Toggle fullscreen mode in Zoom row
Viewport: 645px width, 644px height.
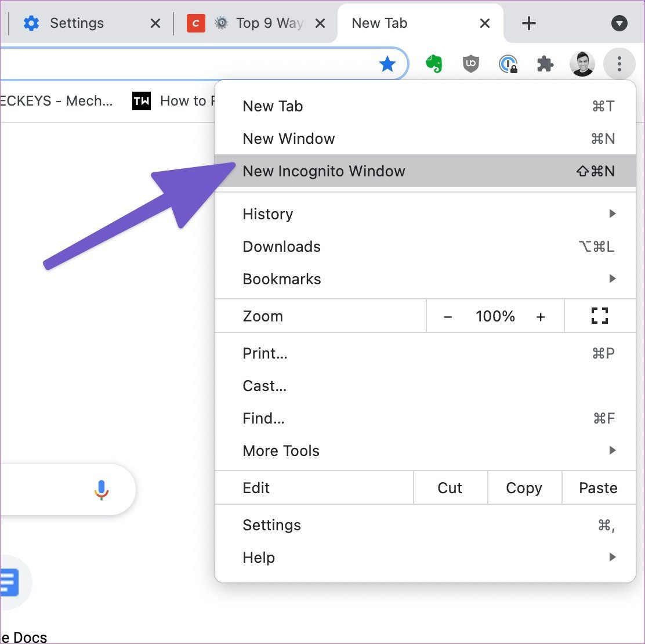click(599, 316)
